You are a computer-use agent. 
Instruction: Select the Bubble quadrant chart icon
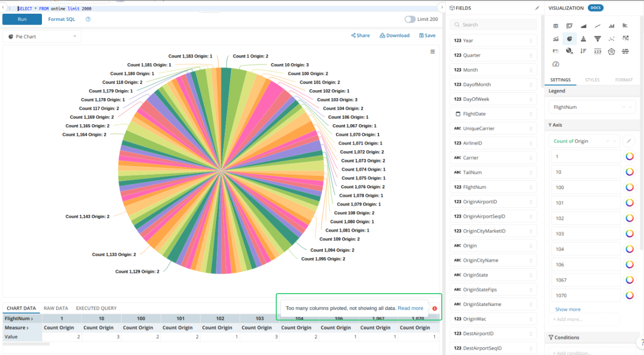click(625, 39)
